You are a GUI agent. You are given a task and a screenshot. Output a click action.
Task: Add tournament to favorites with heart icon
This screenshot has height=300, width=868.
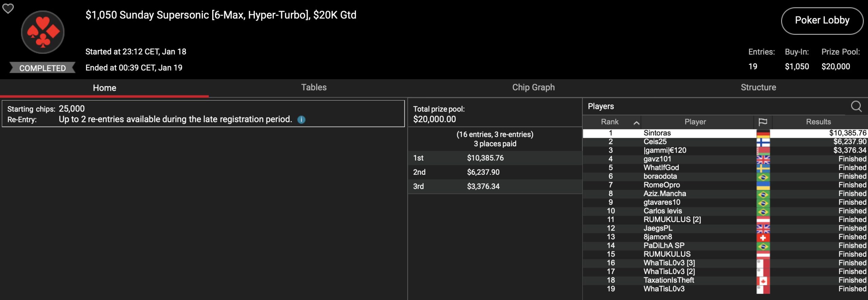click(x=8, y=8)
